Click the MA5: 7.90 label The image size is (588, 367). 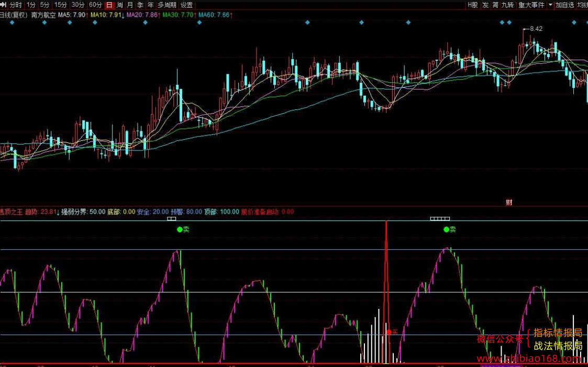tap(73, 15)
